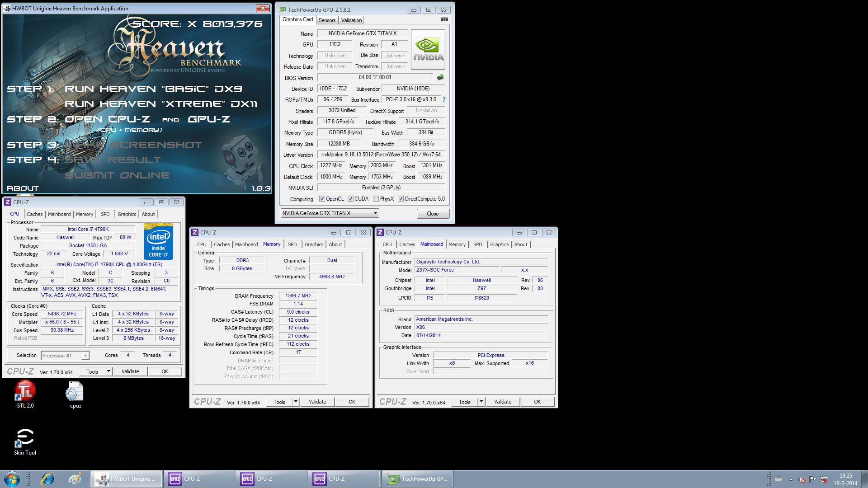Click the BIOS save chip icon in GPU-Z
Screen dimensions: 868x488
[x=440, y=77]
